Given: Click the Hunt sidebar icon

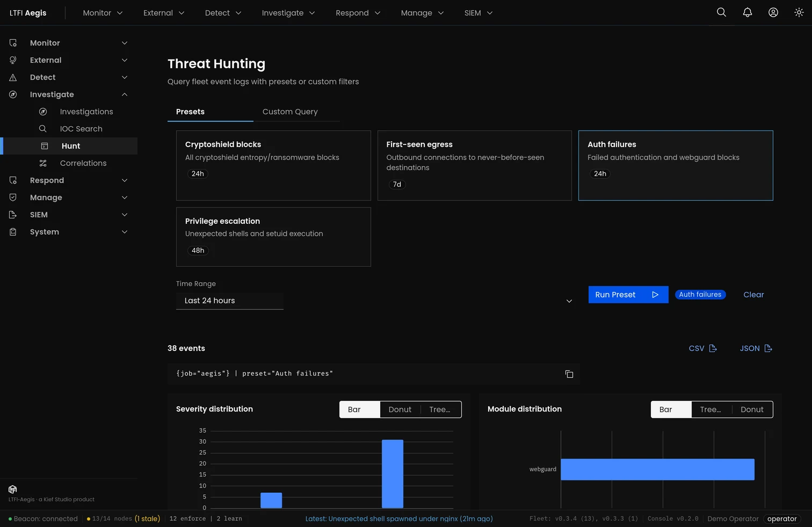Looking at the screenshot, I should point(45,146).
